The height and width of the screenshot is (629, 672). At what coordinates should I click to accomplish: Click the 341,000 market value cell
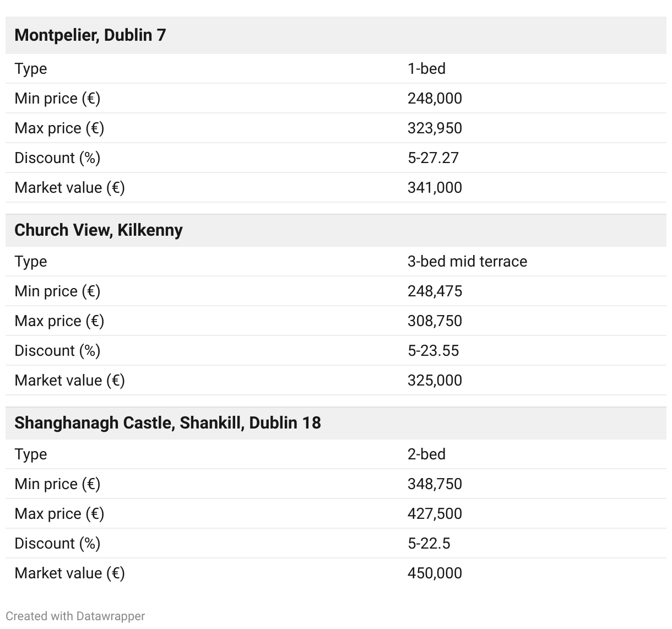435,188
